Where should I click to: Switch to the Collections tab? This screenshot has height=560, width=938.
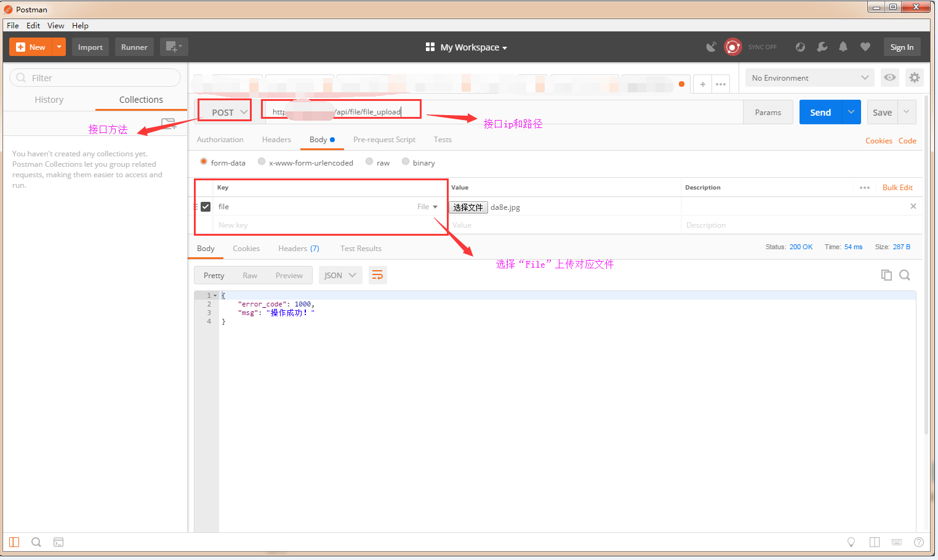pos(141,100)
